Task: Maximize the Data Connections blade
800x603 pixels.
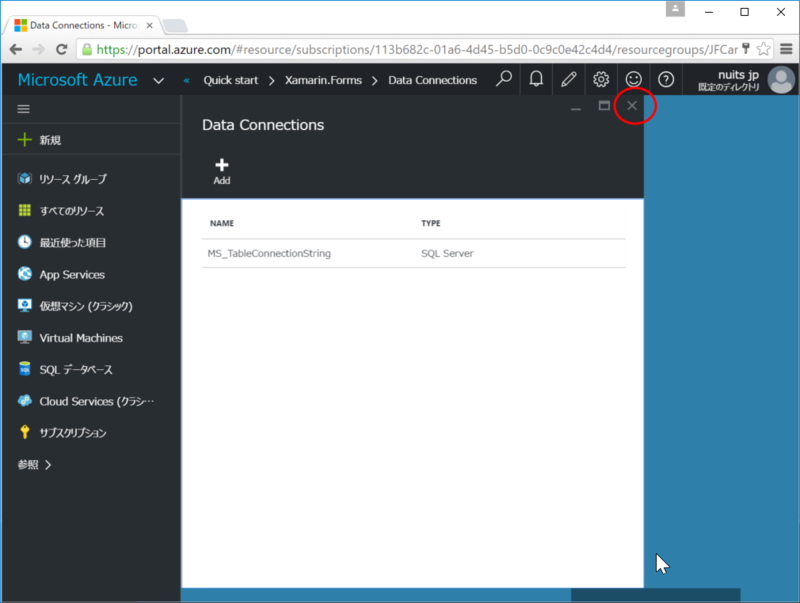Action: (x=604, y=106)
